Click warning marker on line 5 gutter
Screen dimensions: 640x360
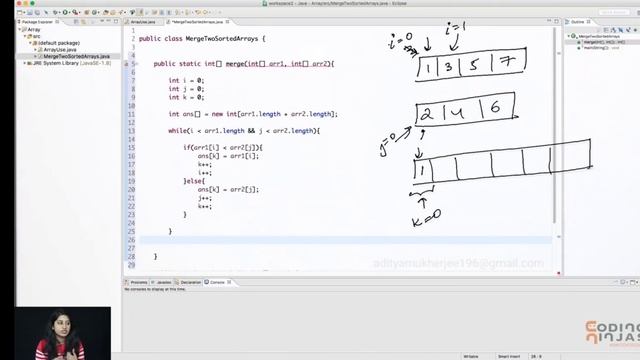(x=126, y=64)
